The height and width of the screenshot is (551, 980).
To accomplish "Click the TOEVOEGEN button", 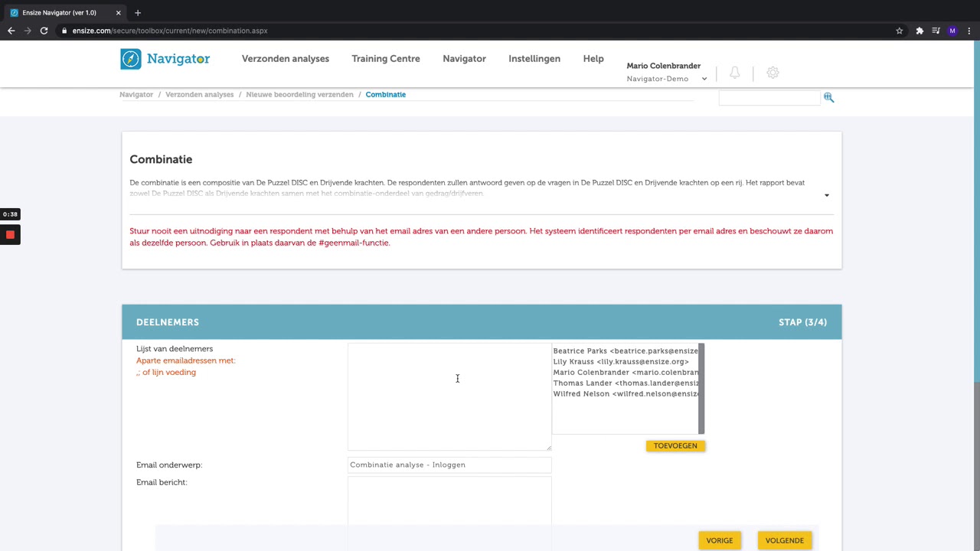I will coord(675,445).
